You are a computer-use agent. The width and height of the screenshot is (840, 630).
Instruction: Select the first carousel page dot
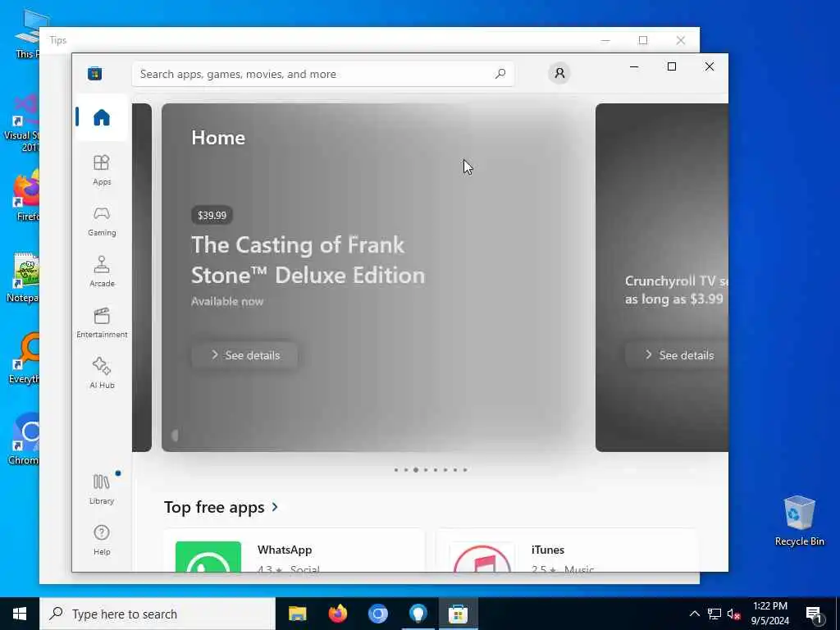[396, 470]
